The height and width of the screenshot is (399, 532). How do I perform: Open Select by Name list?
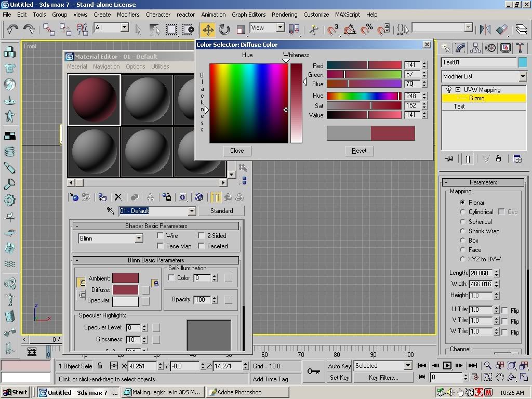pos(155,30)
